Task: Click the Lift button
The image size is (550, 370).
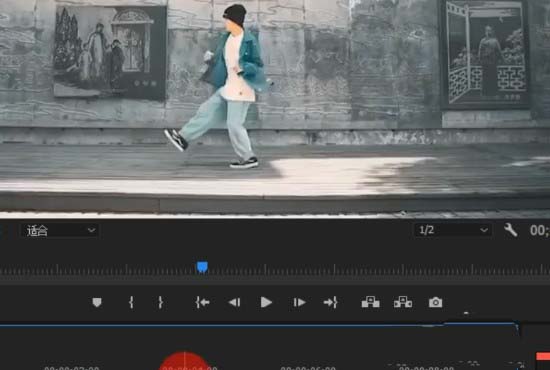Action: [x=370, y=302]
